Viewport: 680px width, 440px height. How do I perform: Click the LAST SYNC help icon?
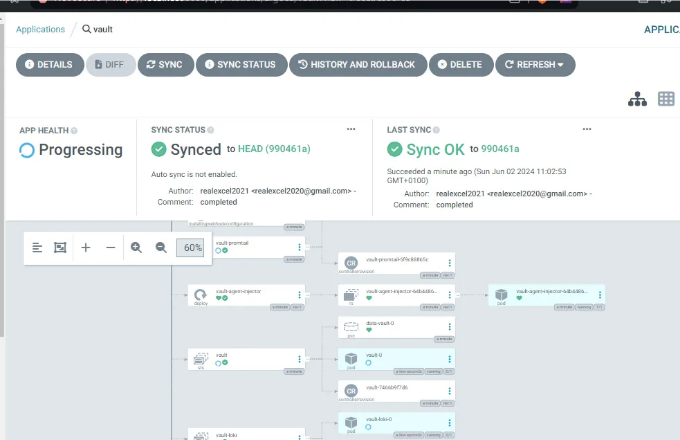[436, 130]
